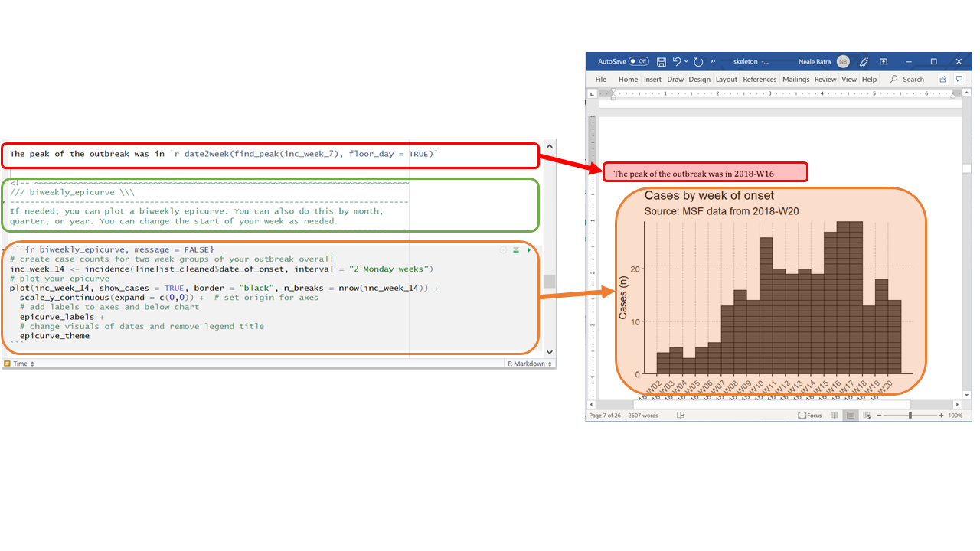Image resolution: width=980 pixels, height=551 pixels.
Task: Click the Redo icon in Word
Action: click(x=698, y=61)
